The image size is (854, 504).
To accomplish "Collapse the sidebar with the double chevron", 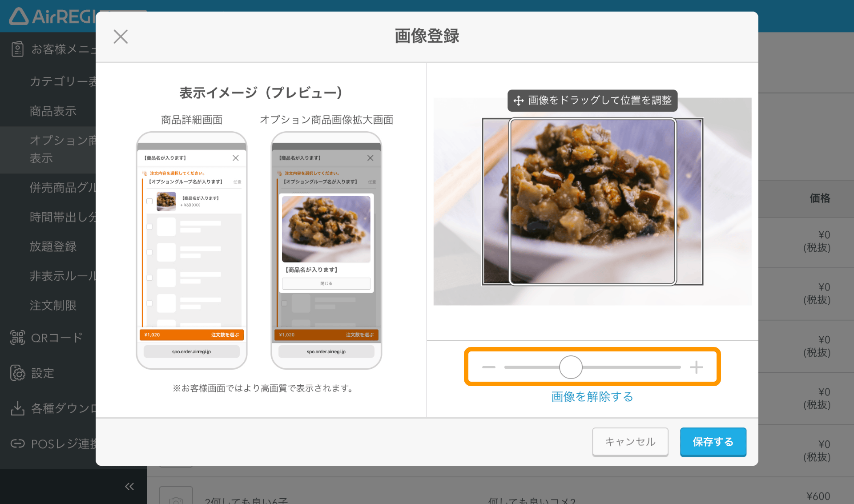I will click(x=129, y=486).
